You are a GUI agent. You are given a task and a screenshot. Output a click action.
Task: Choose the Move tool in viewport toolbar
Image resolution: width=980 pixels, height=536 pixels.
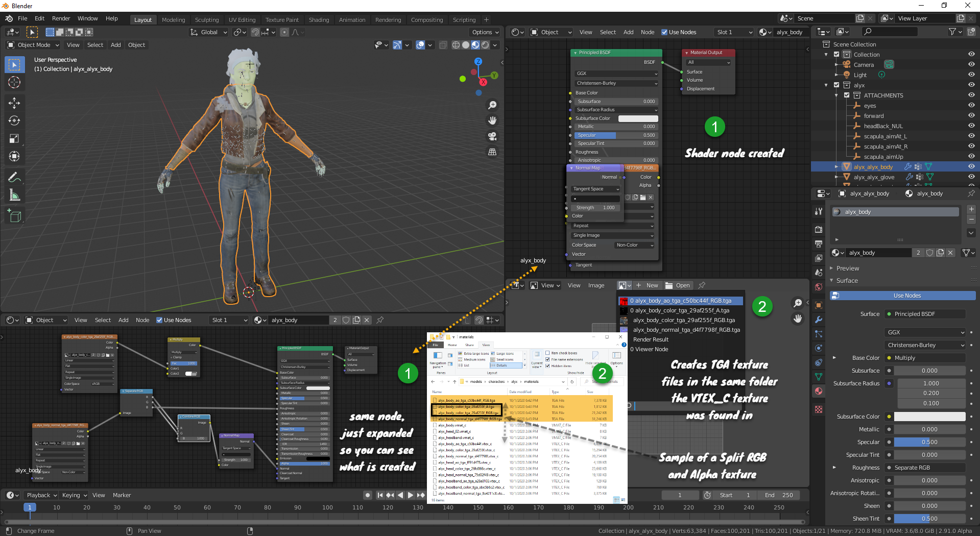(14, 103)
